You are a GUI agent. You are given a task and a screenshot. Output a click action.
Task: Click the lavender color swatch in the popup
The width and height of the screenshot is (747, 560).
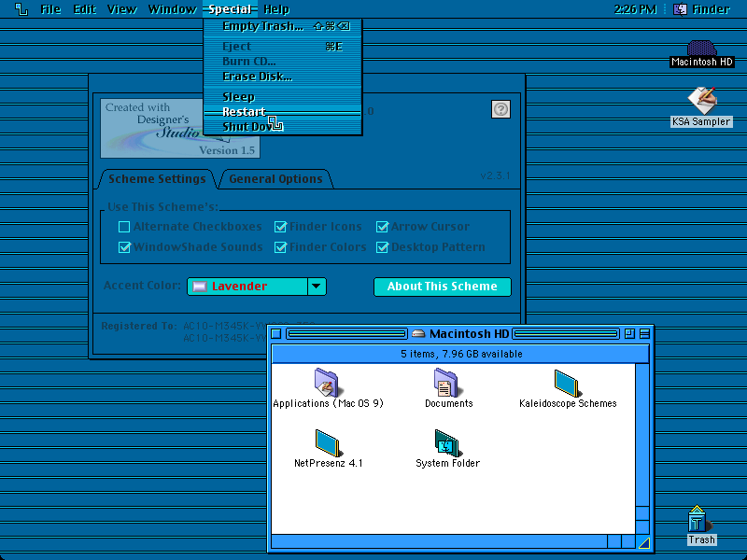tap(200, 287)
